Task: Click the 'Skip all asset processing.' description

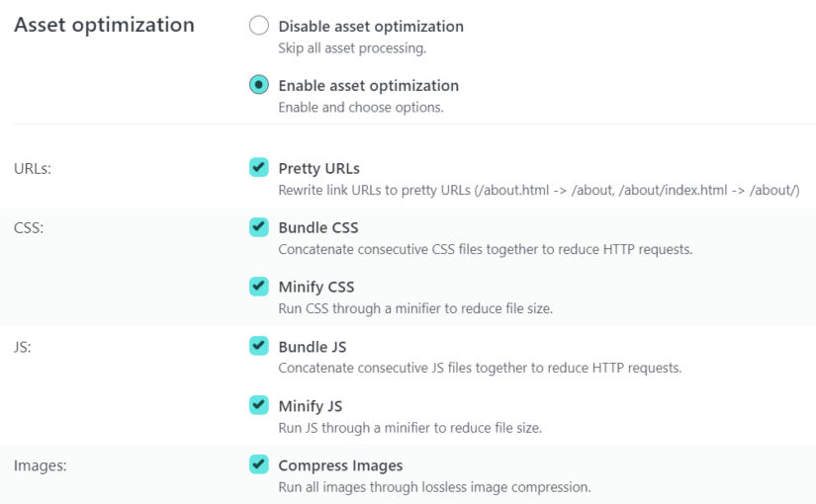Action: click(352, 47)
